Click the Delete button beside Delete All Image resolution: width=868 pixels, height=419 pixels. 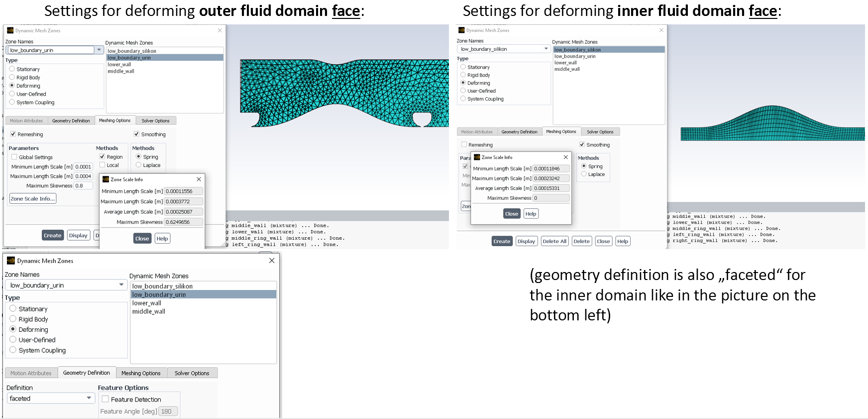tap(581, 241)
